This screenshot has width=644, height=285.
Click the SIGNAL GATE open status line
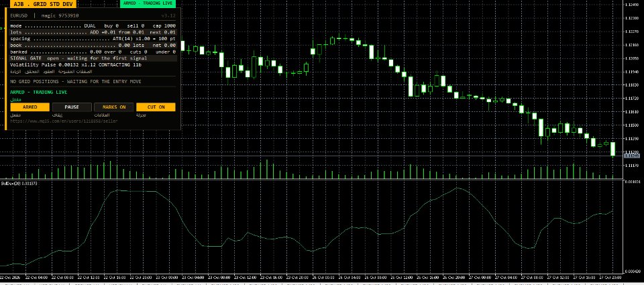(x=93, y=58)
